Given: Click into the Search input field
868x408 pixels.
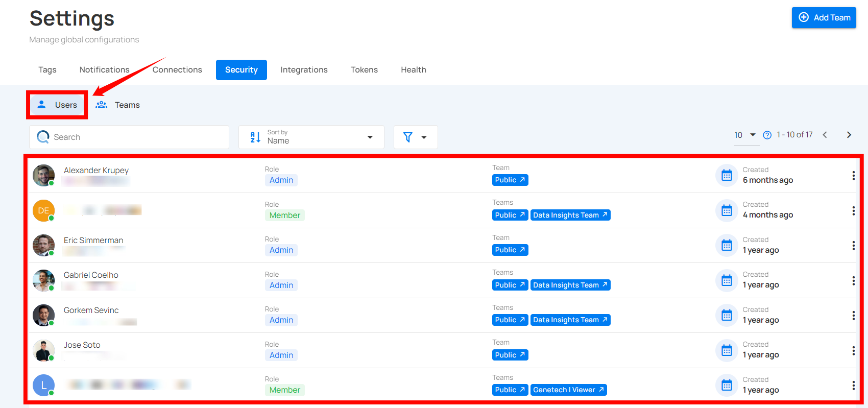Looking at the screenshot, I should point(129,137).
